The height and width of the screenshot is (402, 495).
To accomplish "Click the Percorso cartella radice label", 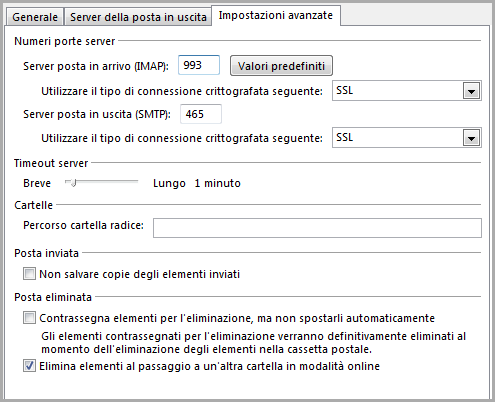I will tap(83, 225).
